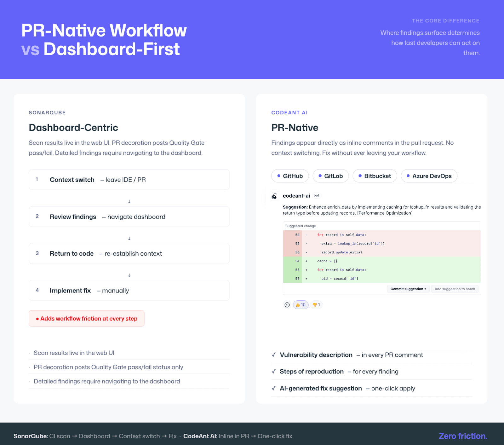
Task: Select the Bitbucket platform pill
Action: pyautogui.click(x=375, y=176)
